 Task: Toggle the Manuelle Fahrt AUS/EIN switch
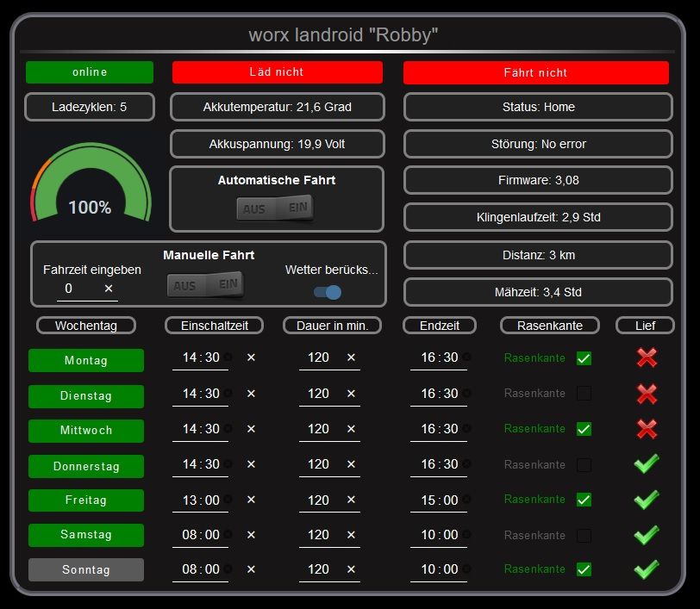click(206, 284)
